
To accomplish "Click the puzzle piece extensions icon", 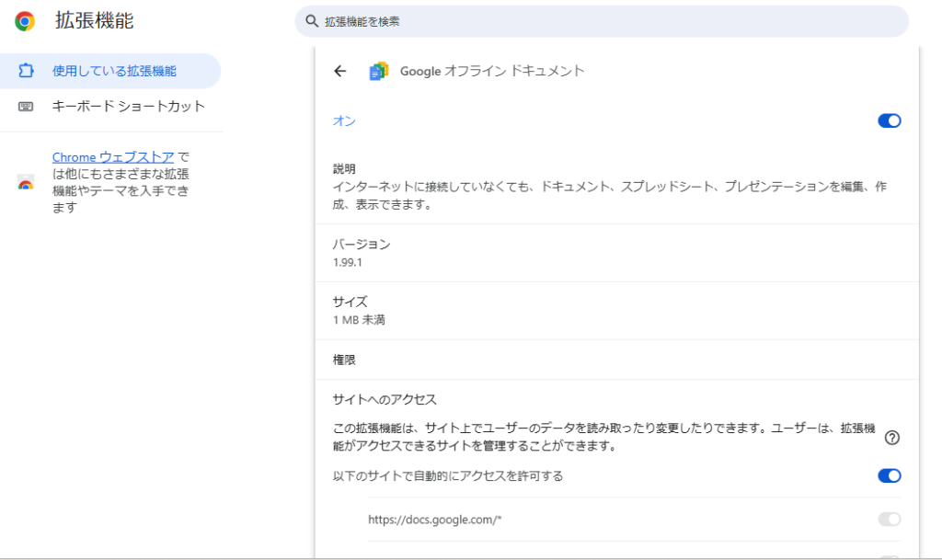I will tap(26, 71).
